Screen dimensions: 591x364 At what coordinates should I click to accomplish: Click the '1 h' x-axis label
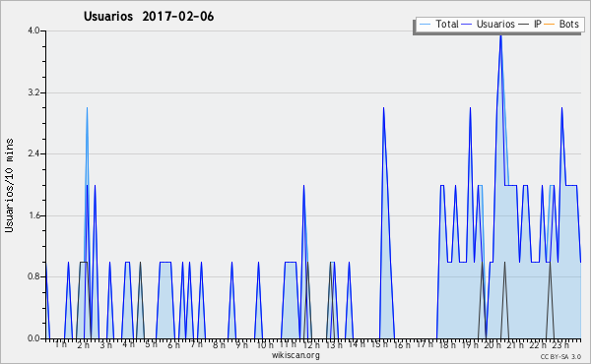(x=61, y=344)
